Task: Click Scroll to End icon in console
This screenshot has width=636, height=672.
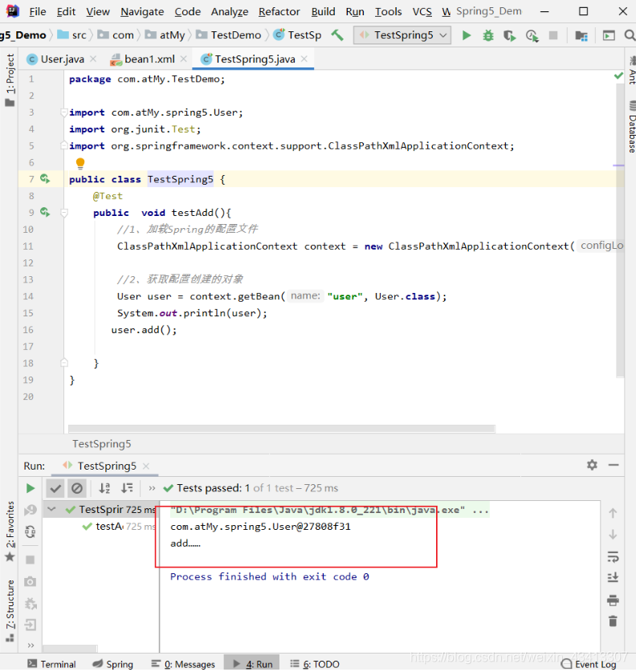Action: pos(613,578)
